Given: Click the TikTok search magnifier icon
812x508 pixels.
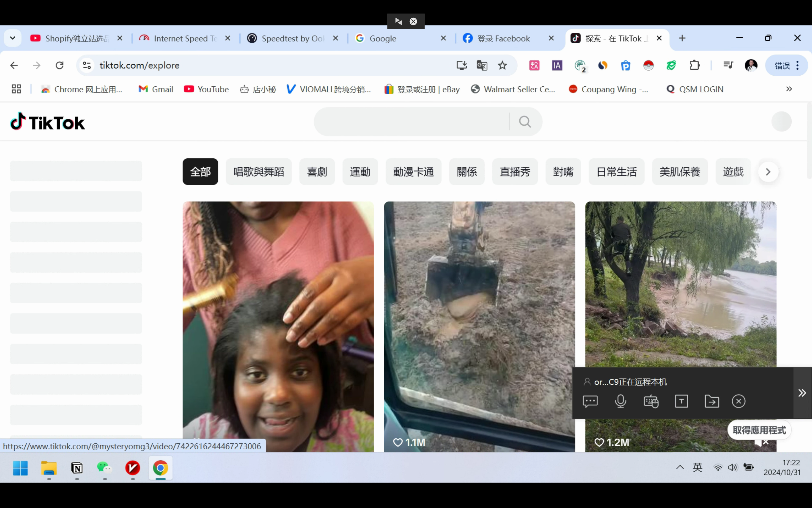Looking at the screenshot, I should pyautogui.click(x=525, y=122).
